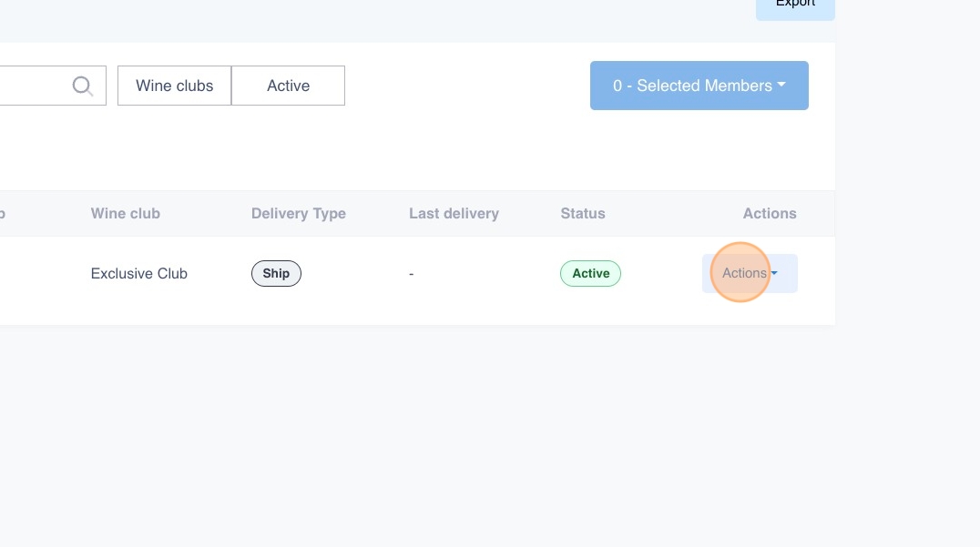The image size is (980, 547).
Task: Focus the member search input field
Action: coord(32,86)
